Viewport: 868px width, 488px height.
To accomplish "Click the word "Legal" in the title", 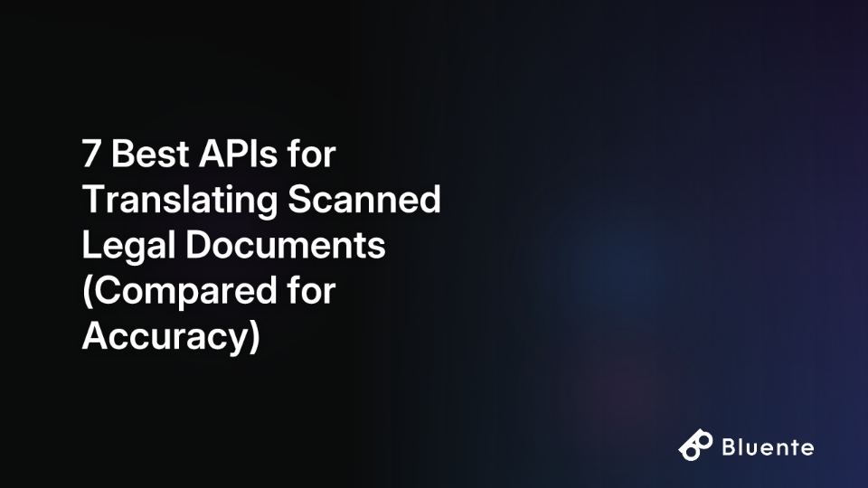I will click(128, 245).
